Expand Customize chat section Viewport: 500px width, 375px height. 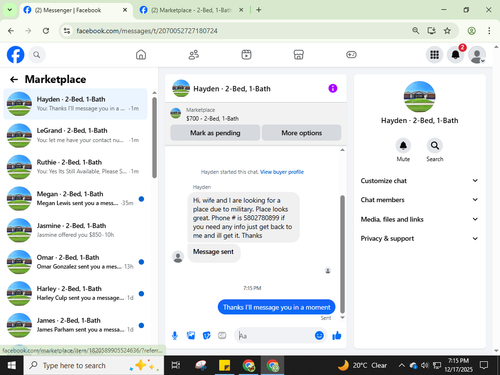coord(419,181)
